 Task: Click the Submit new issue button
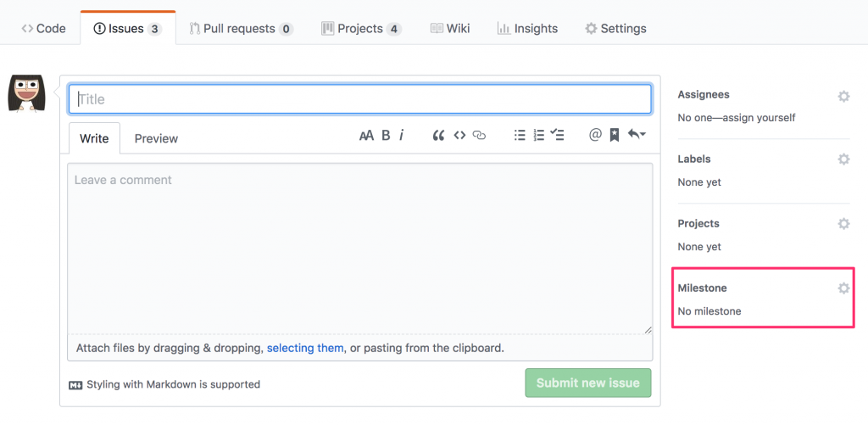click(588, 383)
